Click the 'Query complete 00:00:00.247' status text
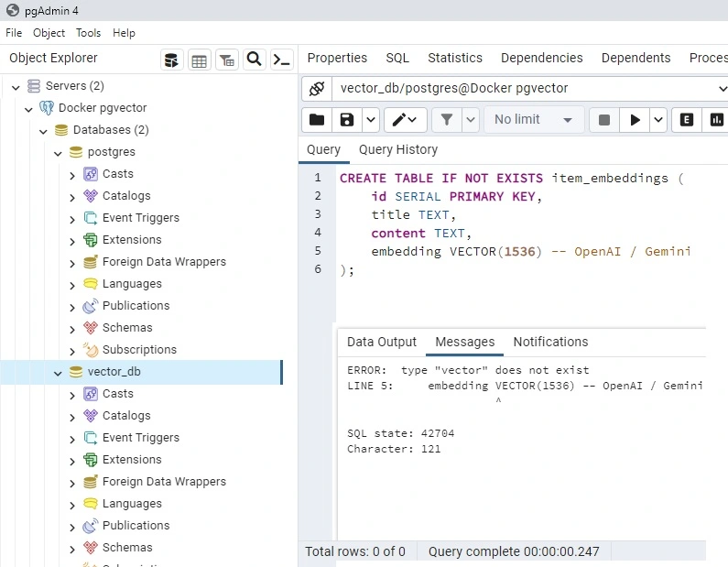Screen dimensions: 728x567 coord(514,551)
